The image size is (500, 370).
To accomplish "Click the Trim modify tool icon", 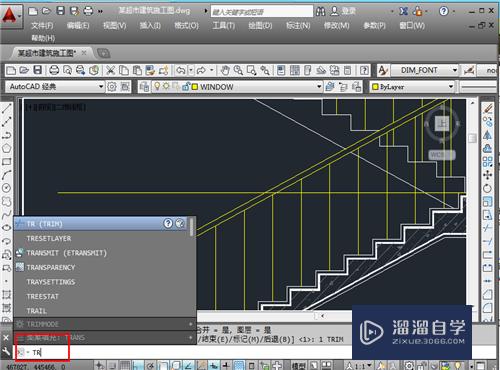I will coord(488,228).
